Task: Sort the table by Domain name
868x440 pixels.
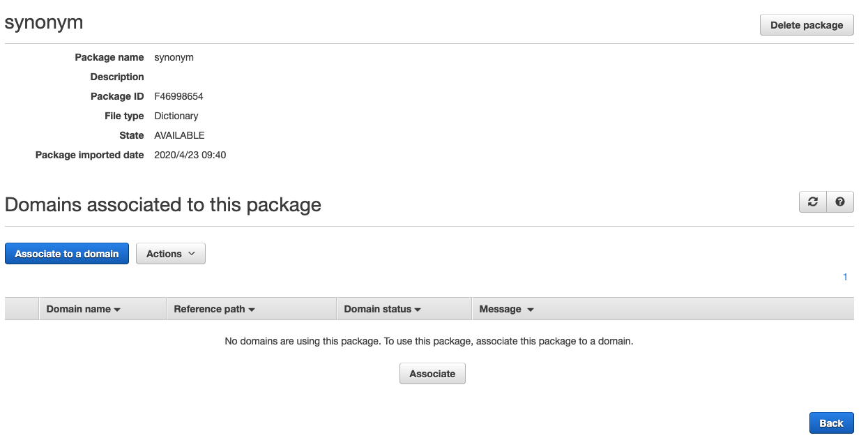Action: 84,309
